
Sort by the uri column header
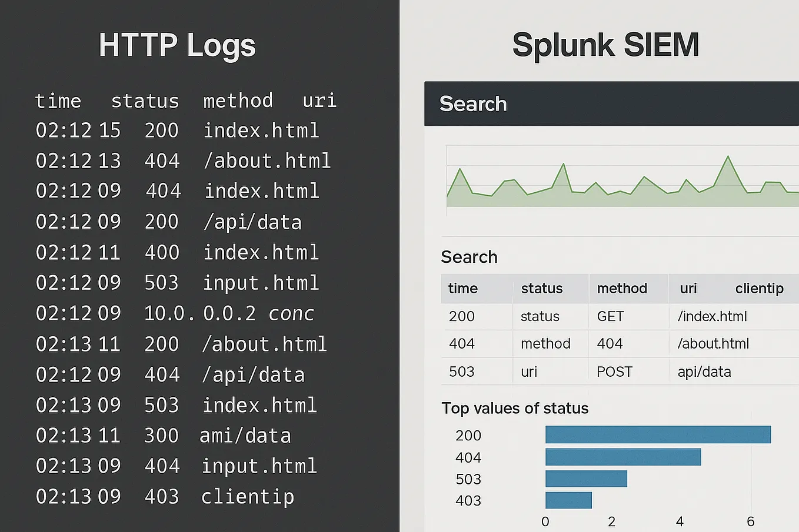688,288
